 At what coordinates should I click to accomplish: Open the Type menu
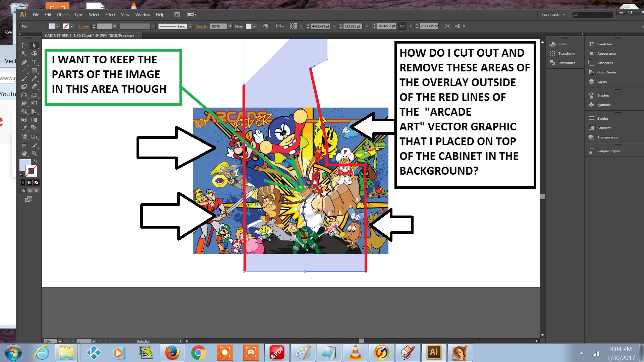click(x=78, y=15)
